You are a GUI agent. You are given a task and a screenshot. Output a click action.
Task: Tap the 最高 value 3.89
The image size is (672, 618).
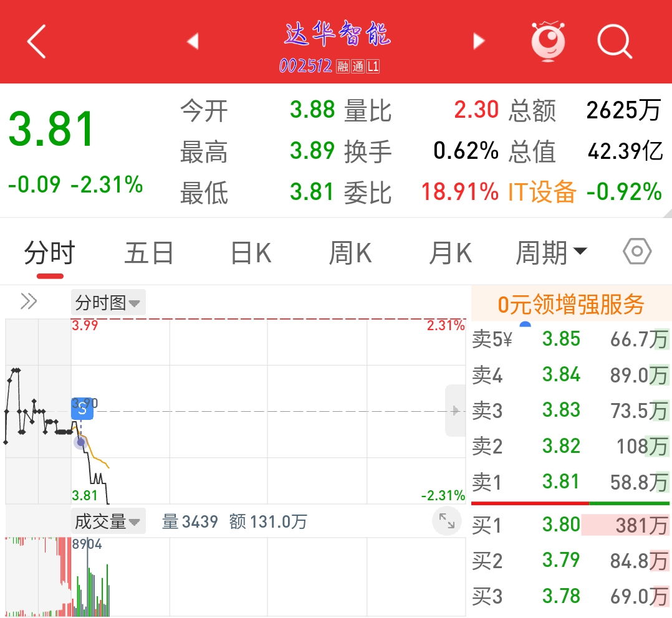[312, 150]
